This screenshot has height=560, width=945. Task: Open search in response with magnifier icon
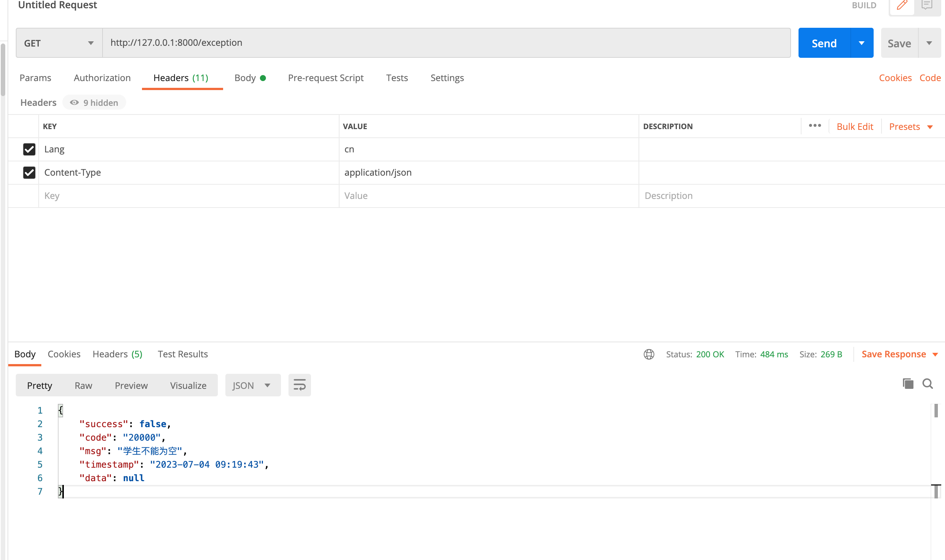(927, 384)
